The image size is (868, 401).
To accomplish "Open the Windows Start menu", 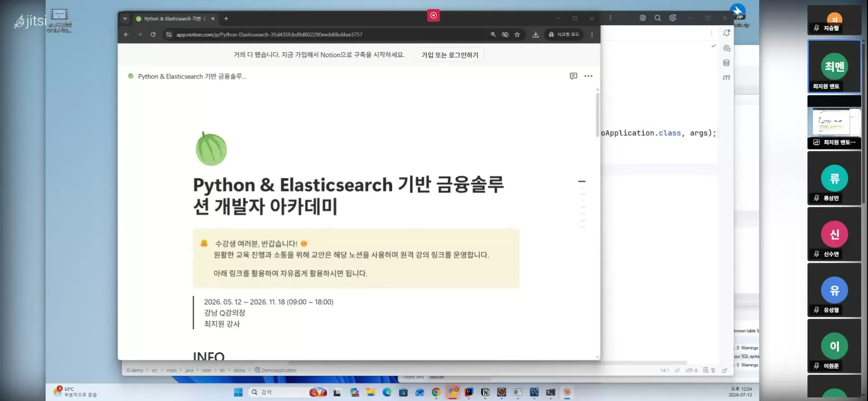I will (238, 392).
